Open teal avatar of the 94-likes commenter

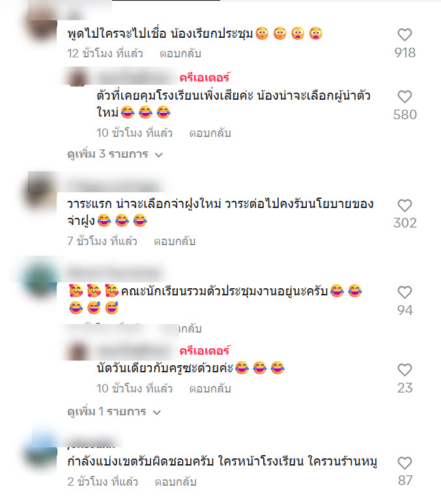click(42, 280)
